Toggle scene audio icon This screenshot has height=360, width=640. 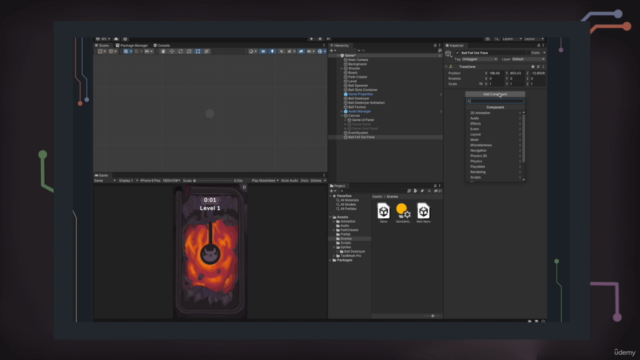[x=282, y=51]
